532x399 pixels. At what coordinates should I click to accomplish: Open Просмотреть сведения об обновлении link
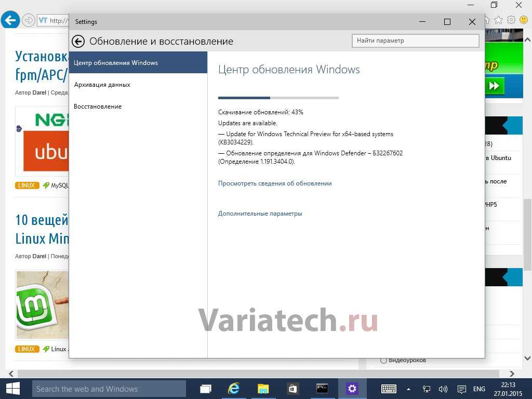click(275, 183)
